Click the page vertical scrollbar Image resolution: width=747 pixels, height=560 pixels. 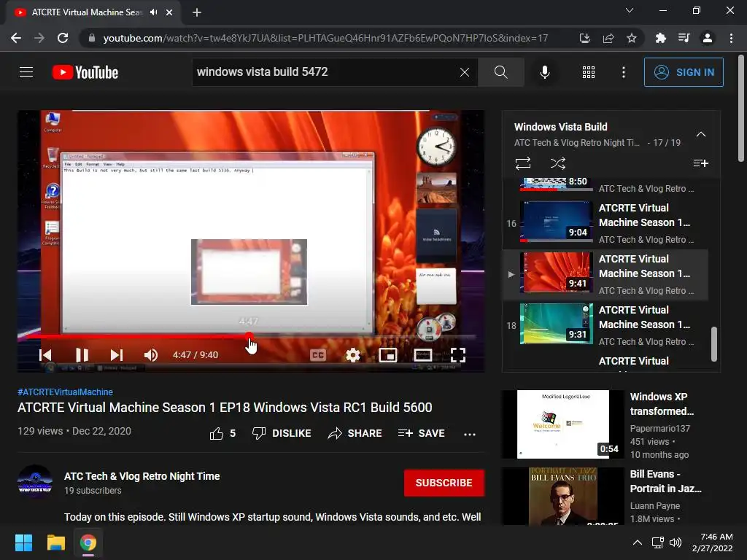pos(741,109)
